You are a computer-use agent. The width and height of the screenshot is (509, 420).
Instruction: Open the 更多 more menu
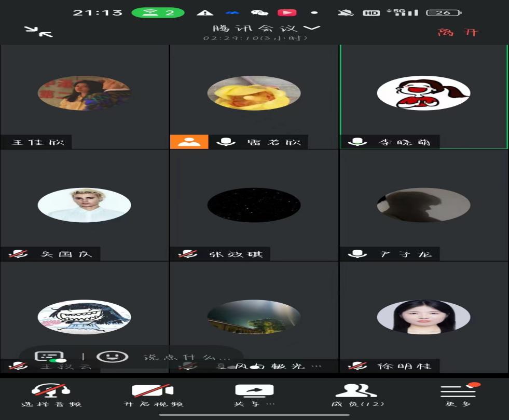(x=458, y=395)
